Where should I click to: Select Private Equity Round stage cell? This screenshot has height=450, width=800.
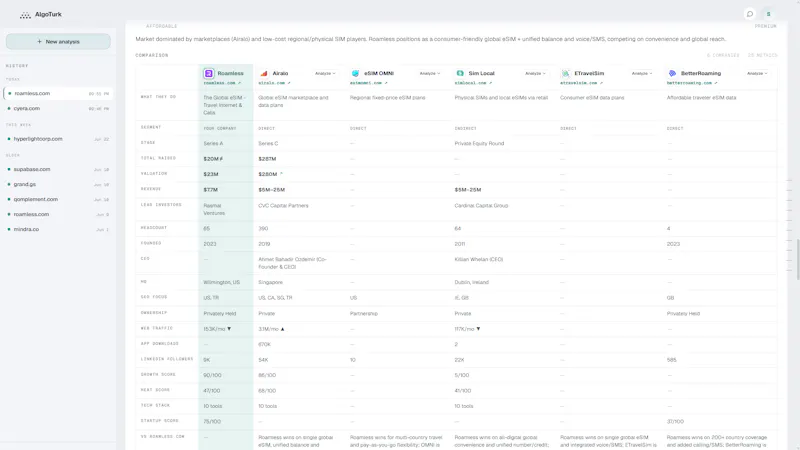tap(479, 143)
